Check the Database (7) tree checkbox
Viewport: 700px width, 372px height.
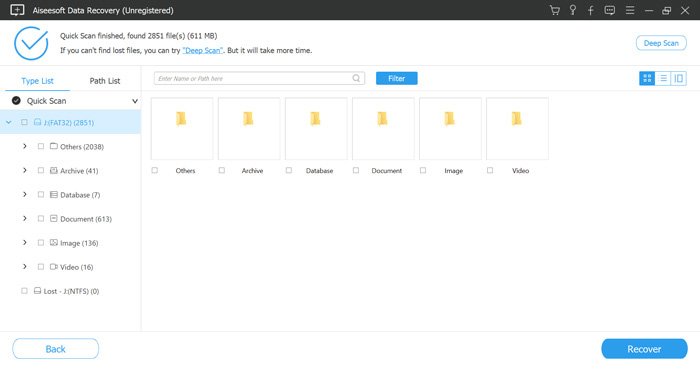(x=41, y=194)
